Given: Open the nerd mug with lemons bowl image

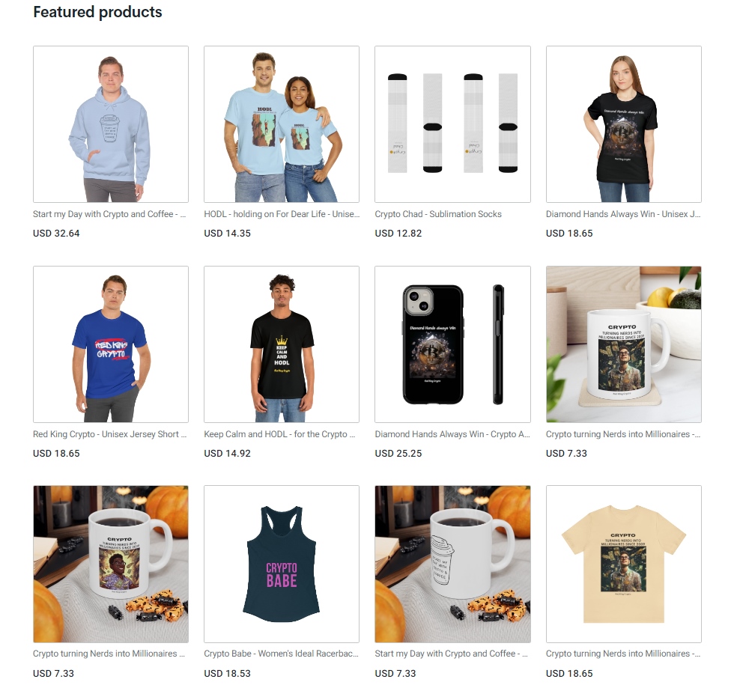Looking at the screenshot, I should [624, 344].
